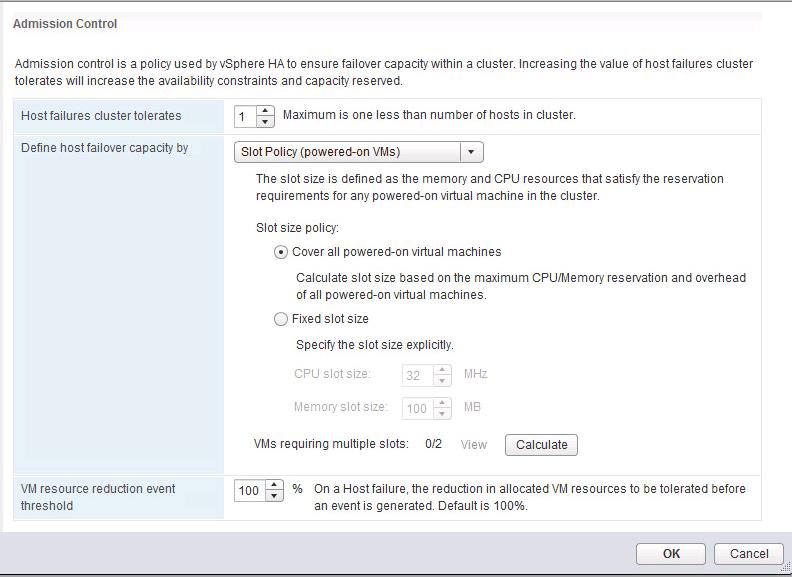The image size is (792, 577).
Task: Open the Slot Policy dropdown arrow
Action: (x=471, y=152)
